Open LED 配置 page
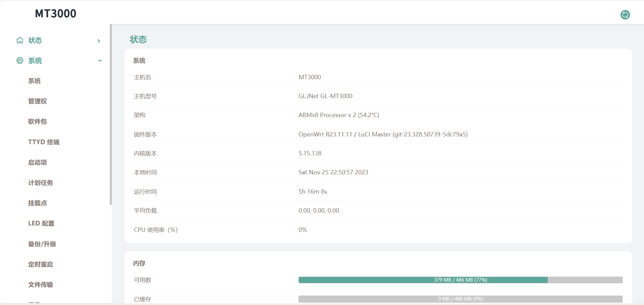The width and height of the screenshot is (644, 305). pos(41,223)
